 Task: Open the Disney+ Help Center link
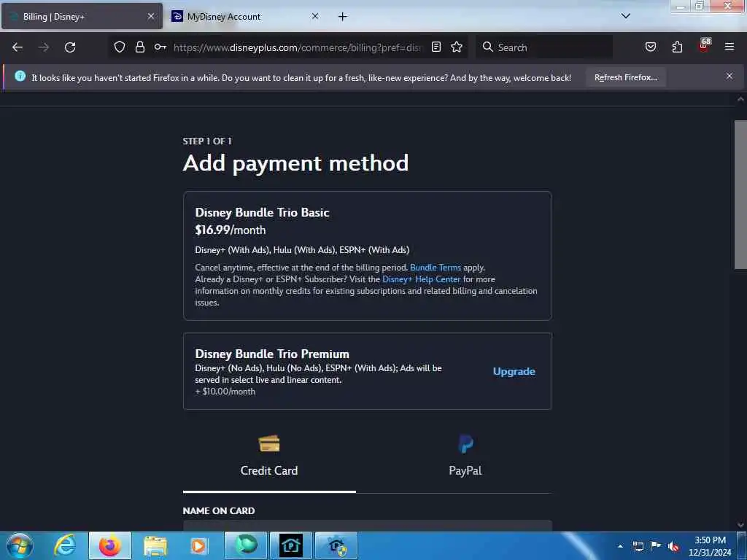pyautogui.click(x=422, y=279)
